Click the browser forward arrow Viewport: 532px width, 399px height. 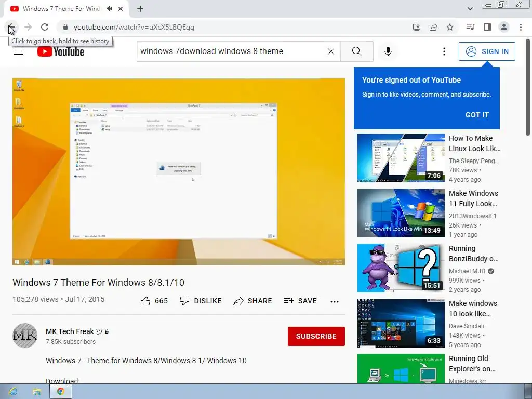coord(28,27)
